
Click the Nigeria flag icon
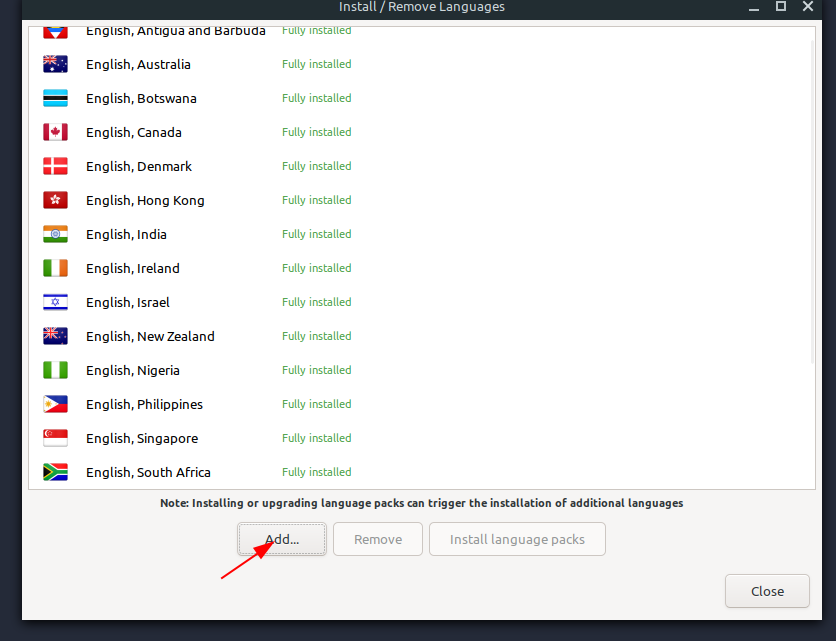[55, 371]
